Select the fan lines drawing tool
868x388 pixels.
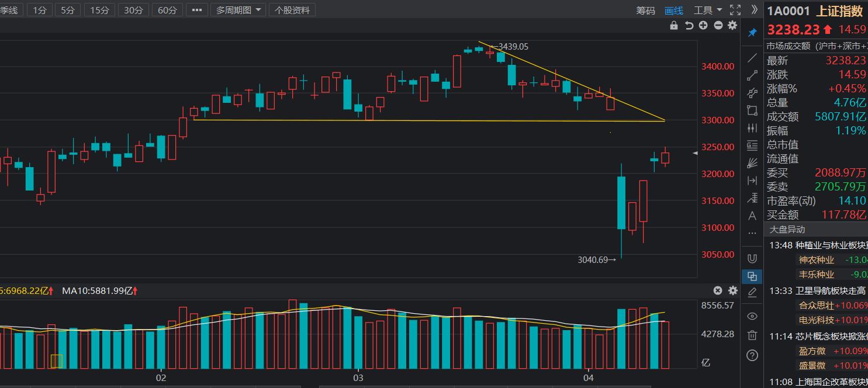(752, 163)
